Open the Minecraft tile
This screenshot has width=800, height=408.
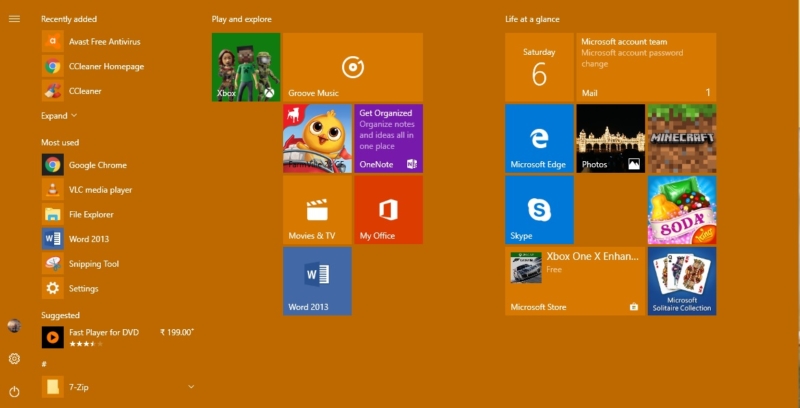point(681,138)
